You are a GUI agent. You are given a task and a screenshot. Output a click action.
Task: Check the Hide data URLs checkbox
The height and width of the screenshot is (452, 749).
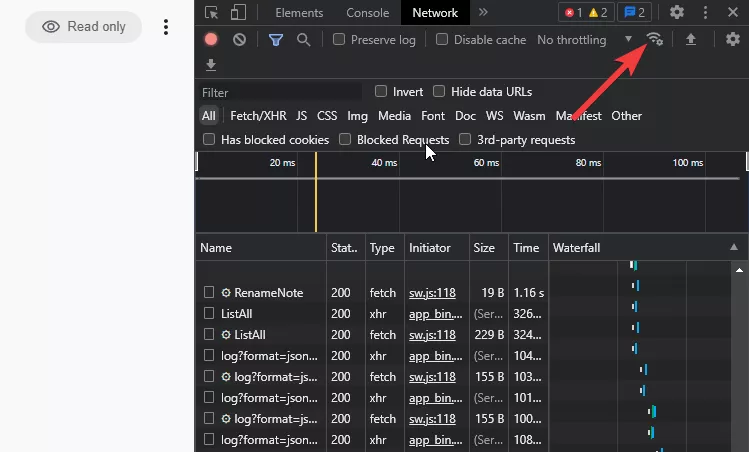click(x=439, y=91)
